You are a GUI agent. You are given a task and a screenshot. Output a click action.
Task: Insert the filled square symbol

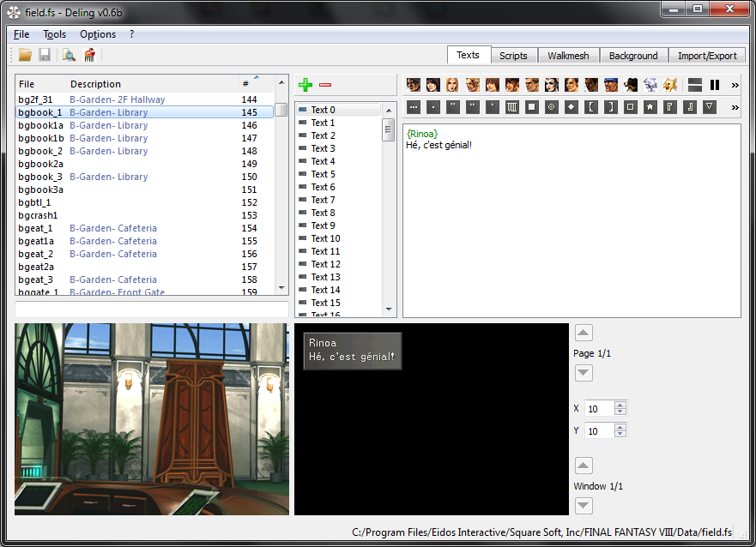click(532, 107)
